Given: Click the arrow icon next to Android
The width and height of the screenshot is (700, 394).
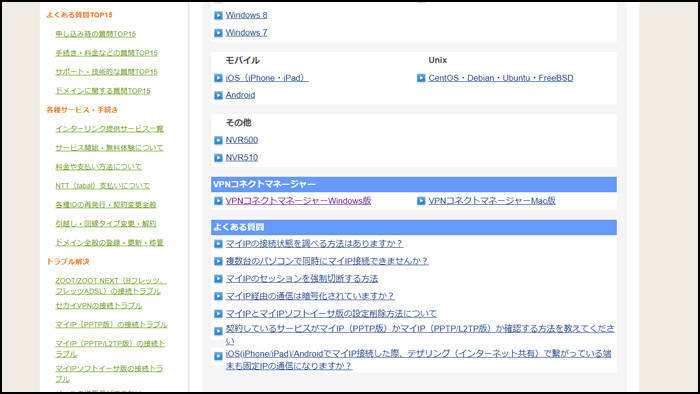Looking at the screenshot, I should [218, 95].
